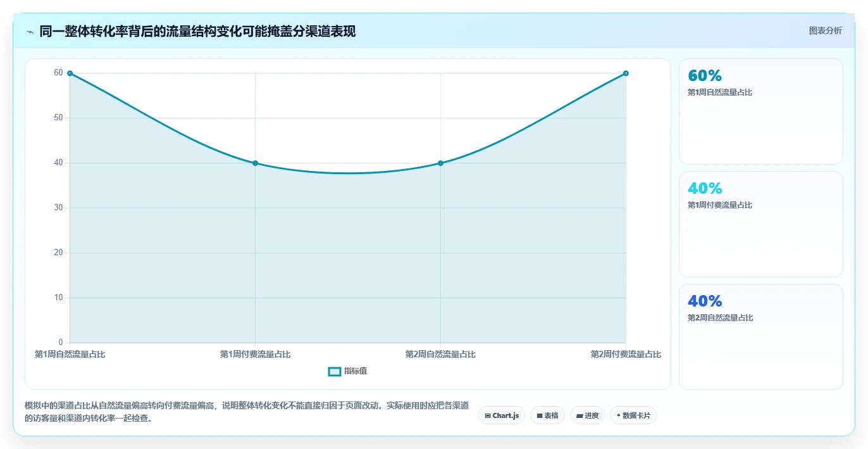Click data point for 第1周付费流量占比
Image resolution: width=868 pixels, height=449 pixels.
pyautogui.click(x=255, y=163)
